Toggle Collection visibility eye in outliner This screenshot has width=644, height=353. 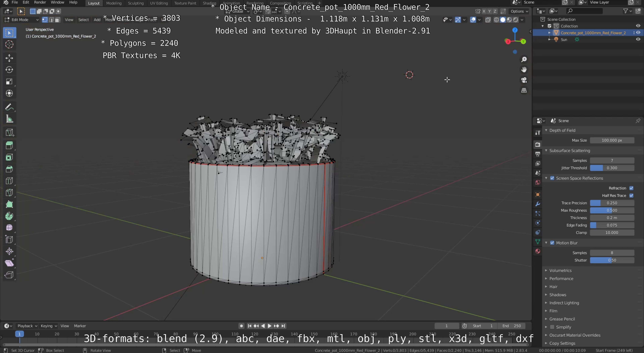click(x=638, y=26)
